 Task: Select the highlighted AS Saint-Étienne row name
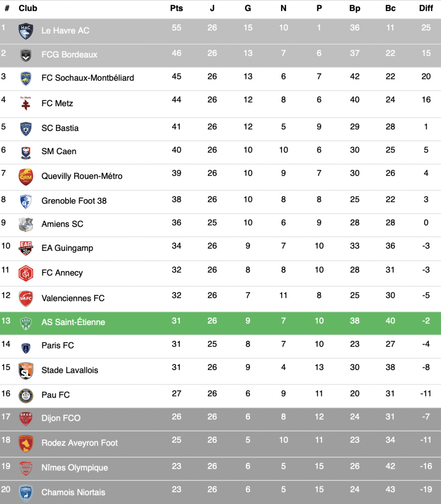tap(73, 323)
